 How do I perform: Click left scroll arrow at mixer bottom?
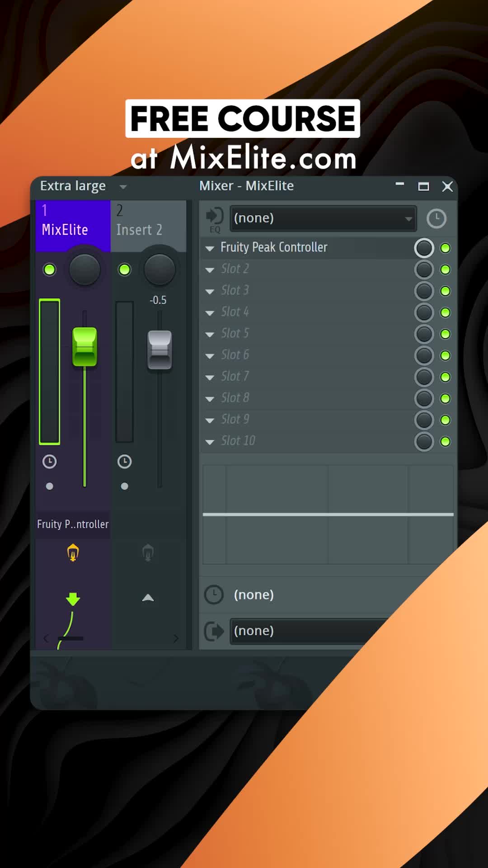click(x=46, y=638)
